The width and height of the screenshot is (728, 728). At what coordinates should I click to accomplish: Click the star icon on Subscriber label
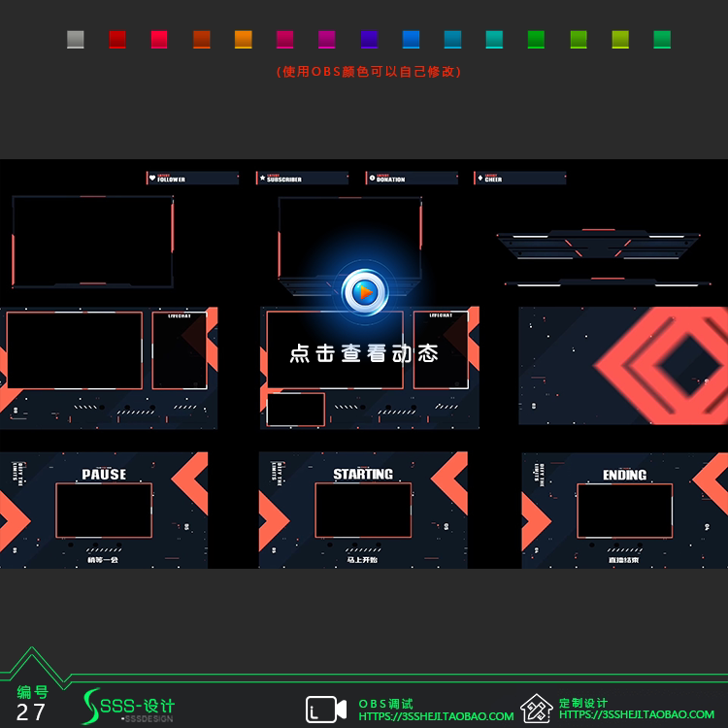pos(262,178)
